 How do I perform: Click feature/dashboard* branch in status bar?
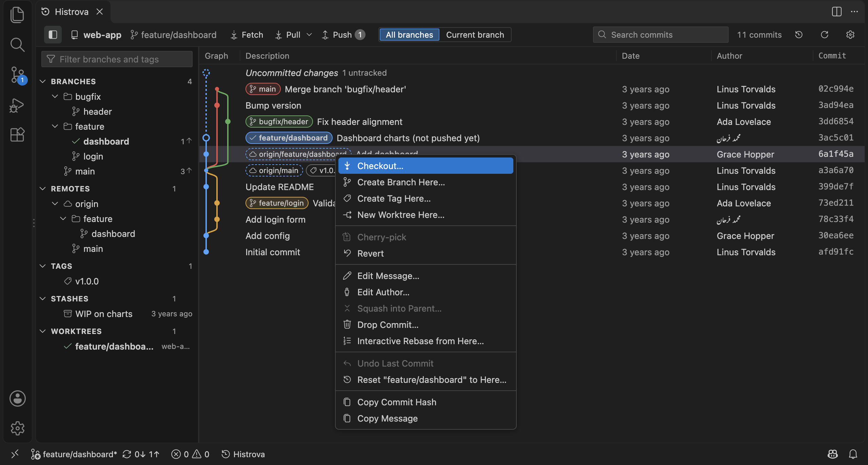[74, 454]
